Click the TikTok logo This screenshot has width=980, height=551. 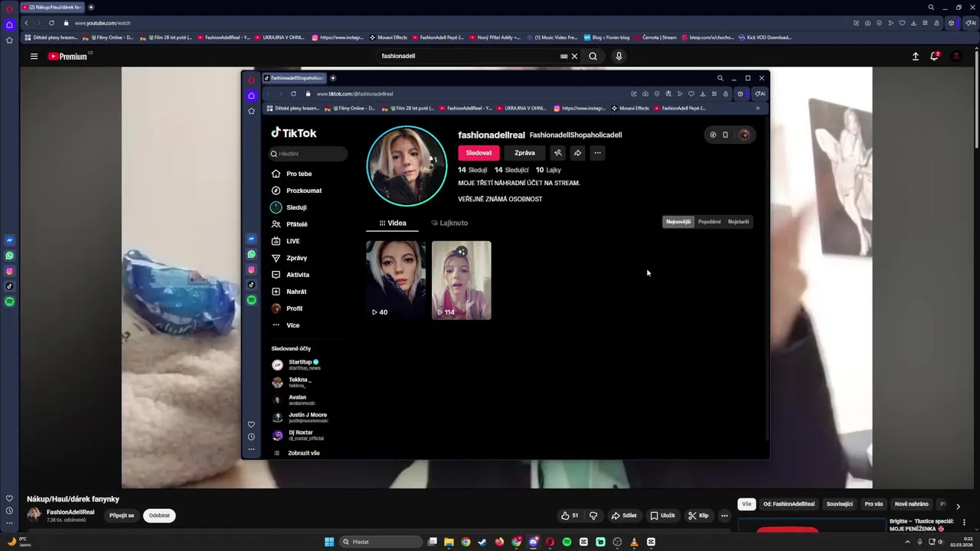click(x=294, y=132)
